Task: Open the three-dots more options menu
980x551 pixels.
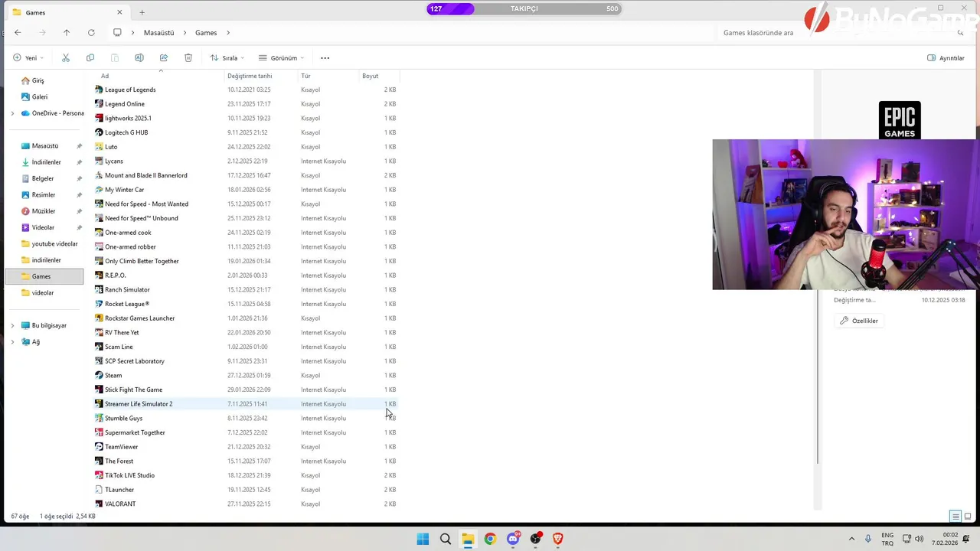Action: coord(325,57)
